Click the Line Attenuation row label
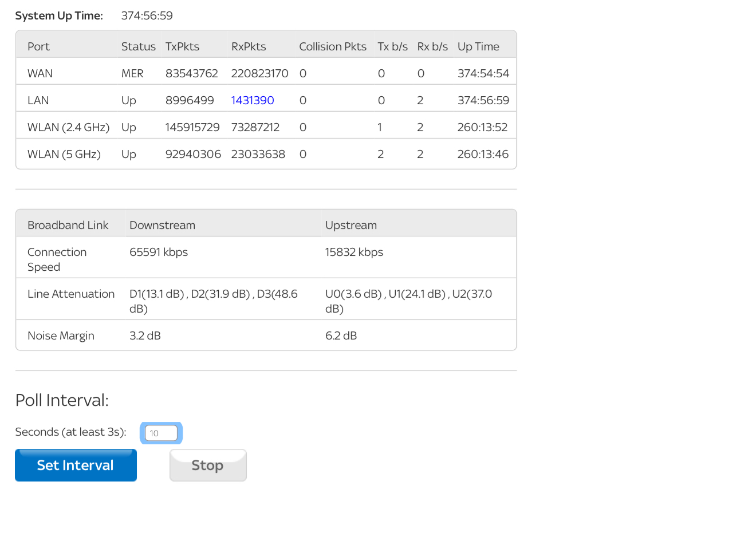Viewport: 756px width, 537px height. (x=71, y=294)
